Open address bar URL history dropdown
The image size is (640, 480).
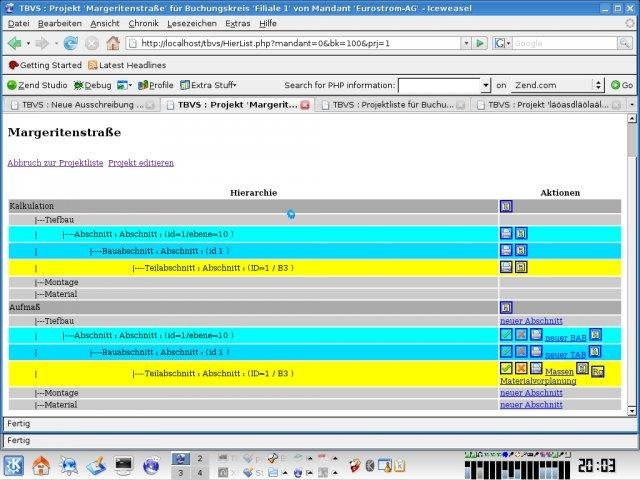click(x=466, y=43)
